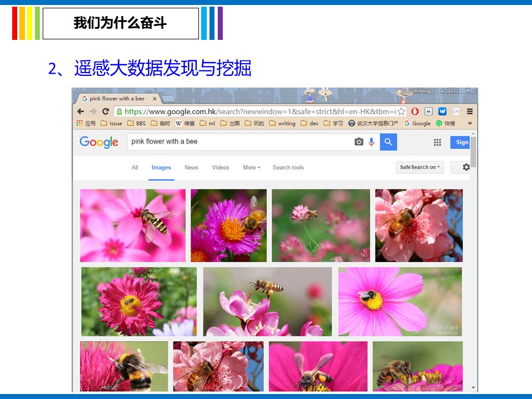Click the pink flower with a bee search box
This screenshot has height=399, width=532.
pos(238,142)
